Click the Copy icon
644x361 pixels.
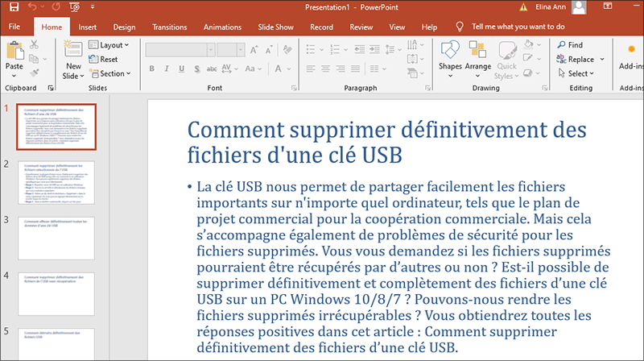point(34,59)
